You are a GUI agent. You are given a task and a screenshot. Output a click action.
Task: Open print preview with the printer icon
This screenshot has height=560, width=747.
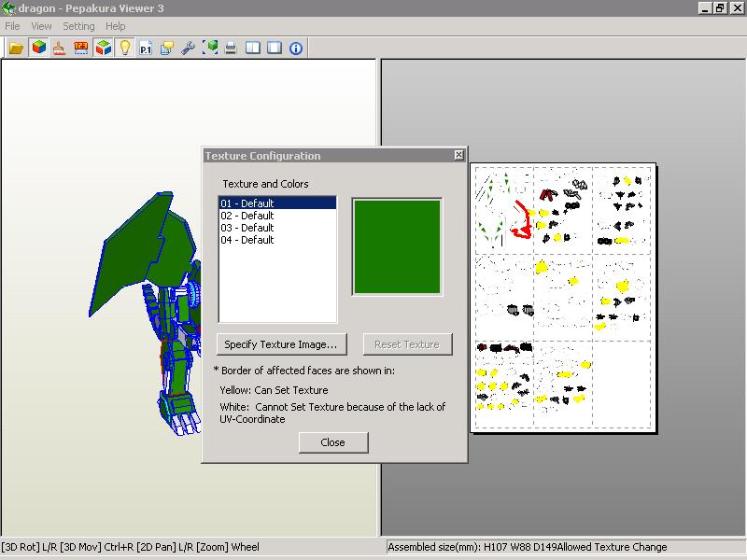click(231, 48)
